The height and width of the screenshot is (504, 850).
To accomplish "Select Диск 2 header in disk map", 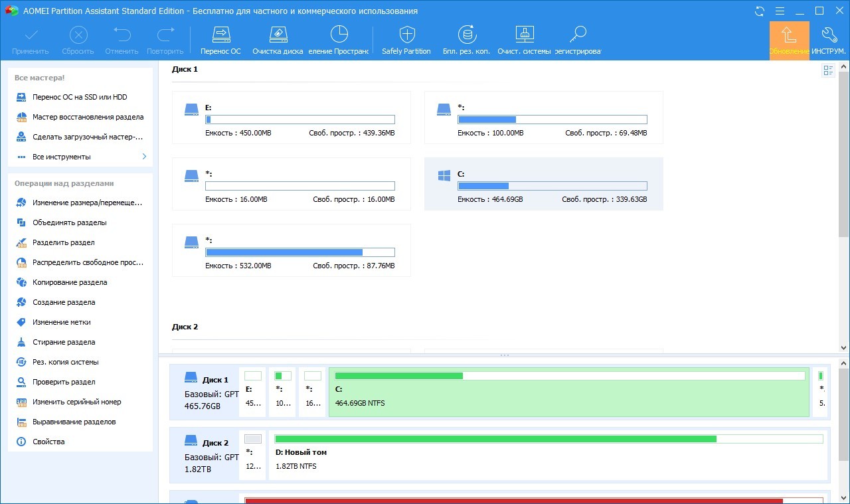I will pos(205,455).
